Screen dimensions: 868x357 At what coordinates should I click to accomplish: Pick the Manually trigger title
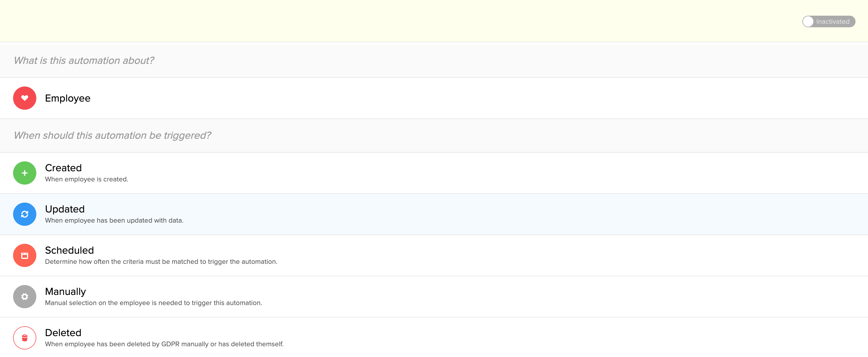click(x=65, y=291)
